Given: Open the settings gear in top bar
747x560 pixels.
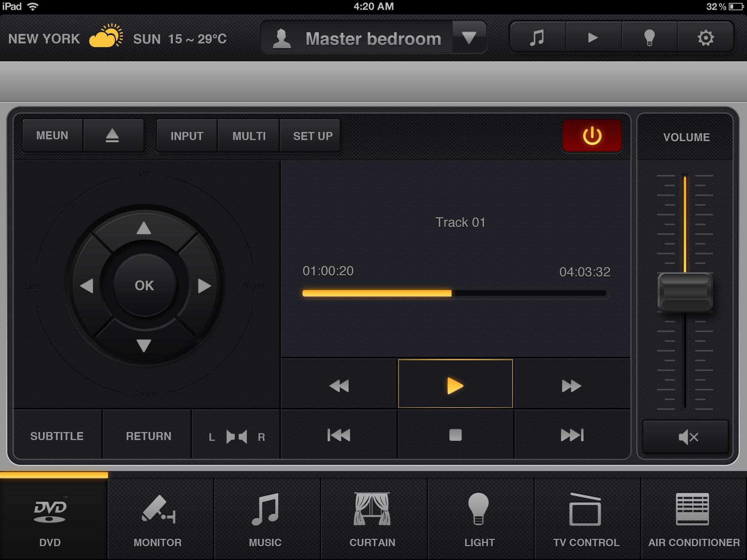Looking at the screenshot, I should (x=705, y=38).
